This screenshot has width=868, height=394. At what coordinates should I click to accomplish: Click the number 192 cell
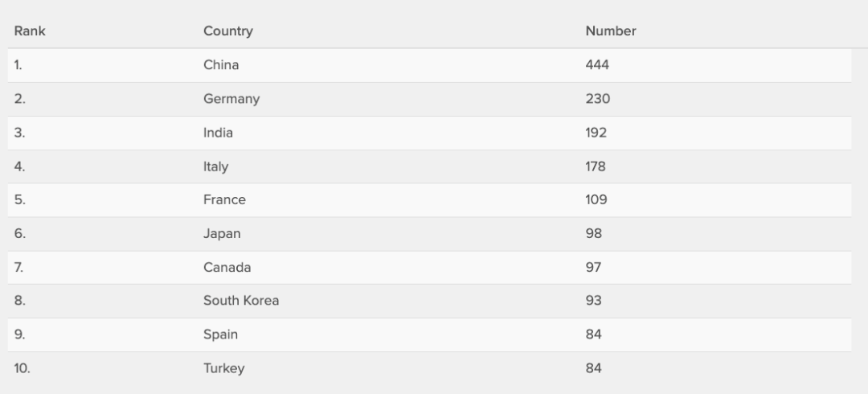point(596,133)
